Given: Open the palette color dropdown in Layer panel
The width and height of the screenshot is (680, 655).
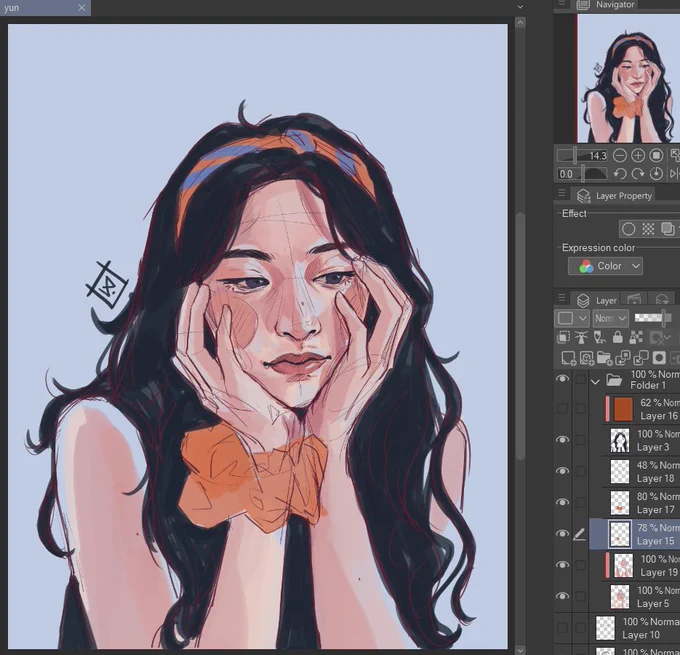Looking at the screenshot, I should pyautogui.click(x=572, y=318).
